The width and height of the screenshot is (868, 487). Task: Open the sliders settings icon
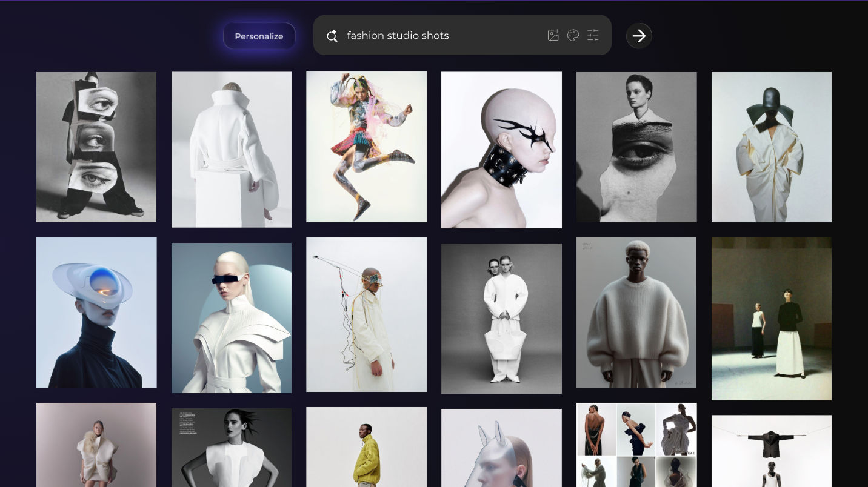593,35
